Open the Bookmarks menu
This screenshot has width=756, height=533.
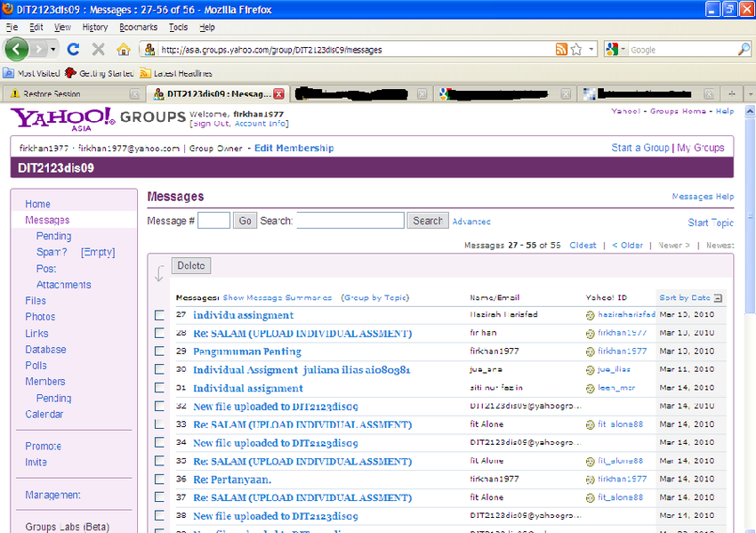click(x=138, y=27)
